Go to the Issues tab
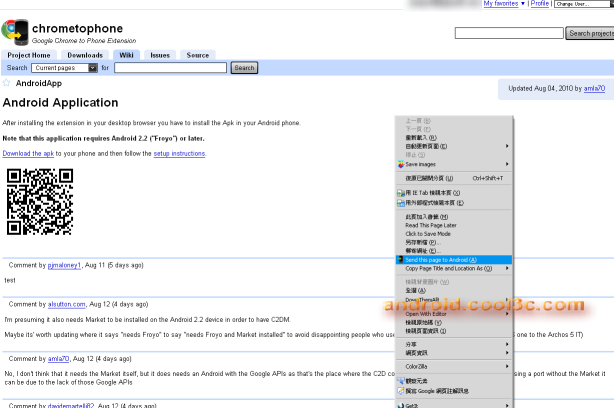The width and height of the screenshot is (614, 408). [x=160, y=55]
